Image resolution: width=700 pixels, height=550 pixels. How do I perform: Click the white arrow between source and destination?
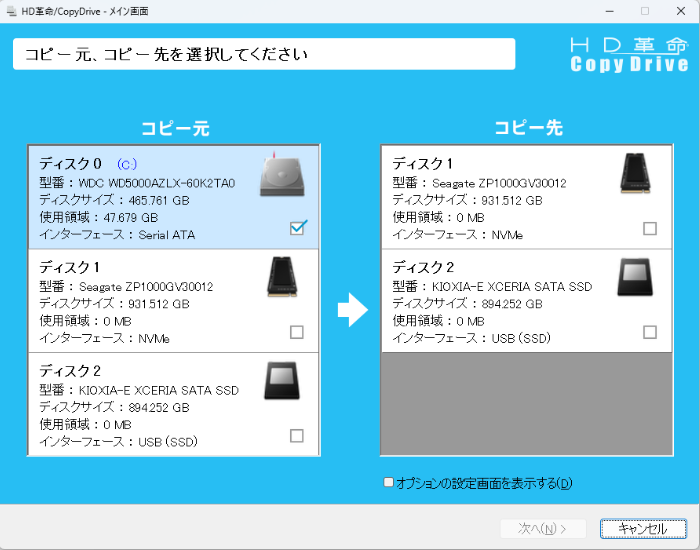pyautogui.click(x=352, y=311)
